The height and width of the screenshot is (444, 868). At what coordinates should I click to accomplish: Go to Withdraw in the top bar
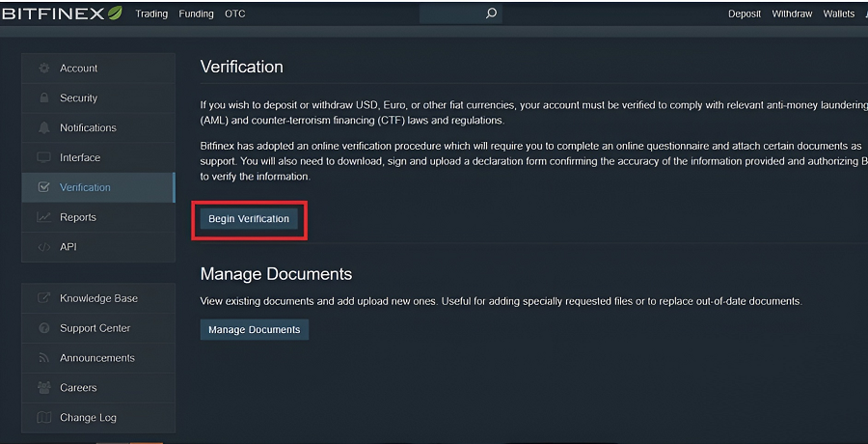pos(792,14)
